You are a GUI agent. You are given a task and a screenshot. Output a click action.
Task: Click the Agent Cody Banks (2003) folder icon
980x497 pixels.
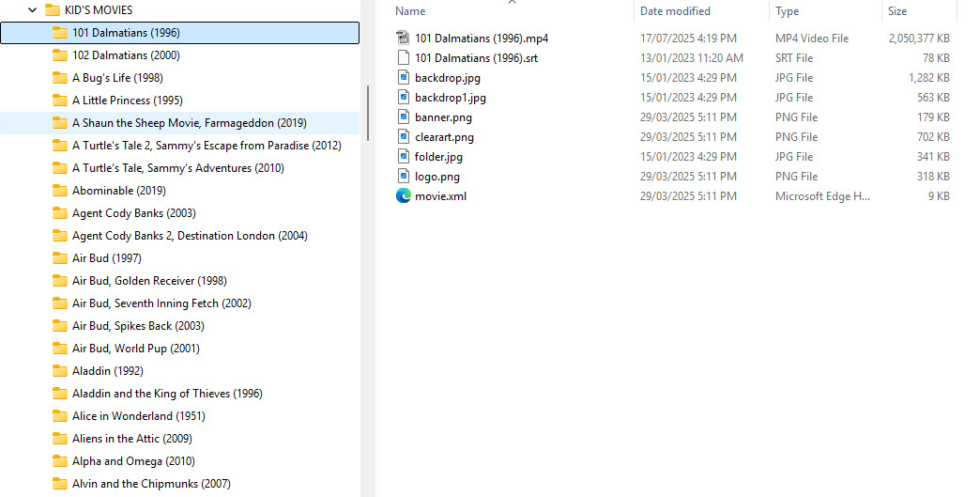[x=60, y=213]
